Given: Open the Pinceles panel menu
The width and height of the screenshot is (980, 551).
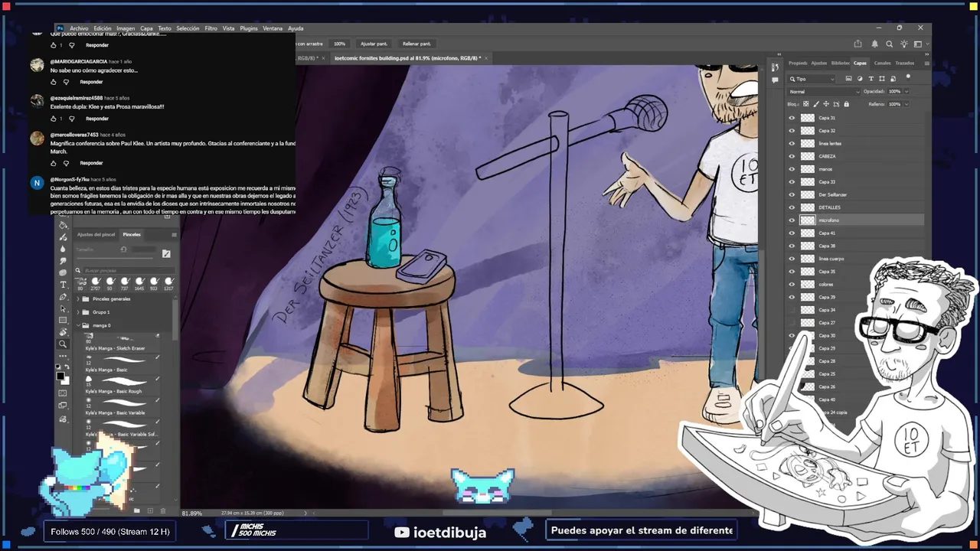Looking at the screenshot, I should coord(175,235).
